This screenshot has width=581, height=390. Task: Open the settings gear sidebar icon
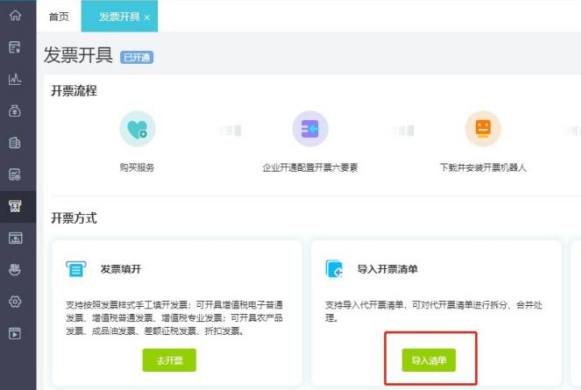point(15,301)
